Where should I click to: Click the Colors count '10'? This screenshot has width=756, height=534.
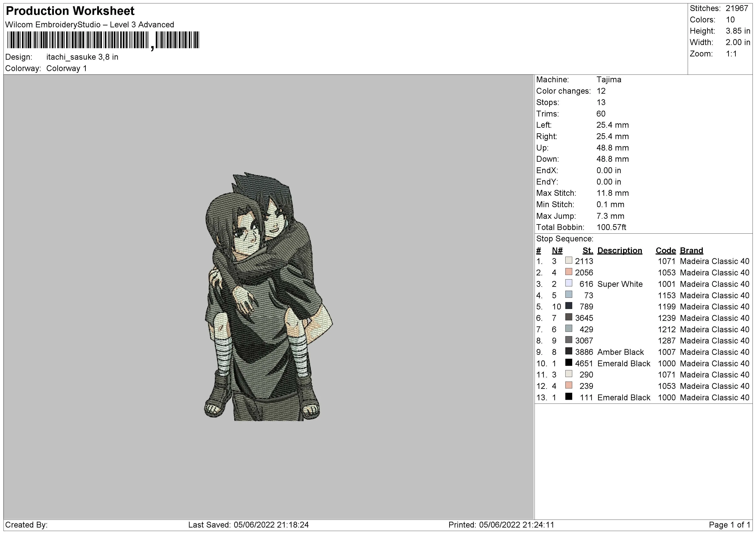[x=730, y=20]
